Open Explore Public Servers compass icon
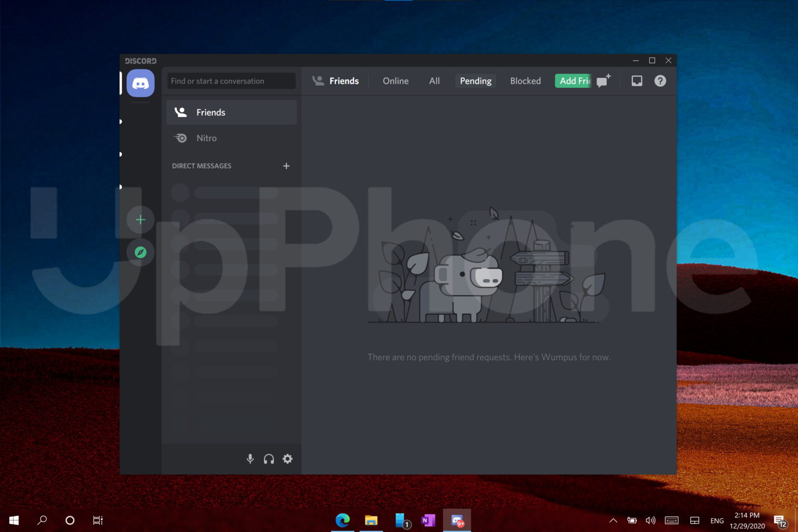The image size is (798, 532). pos(140,252)
